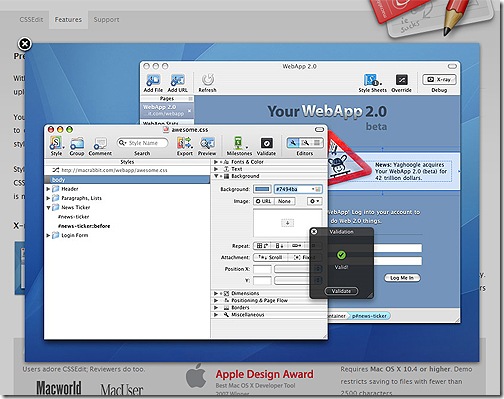Set background attachment to Scroll
This screenshot has height=399, width=504.
pyautogui.click(x=271, y=257)
